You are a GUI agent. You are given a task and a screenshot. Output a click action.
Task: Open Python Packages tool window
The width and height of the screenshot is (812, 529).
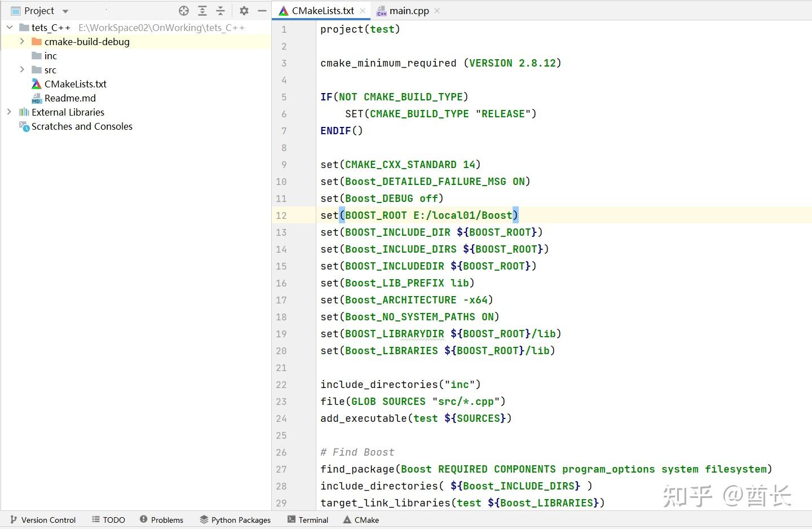235,520
